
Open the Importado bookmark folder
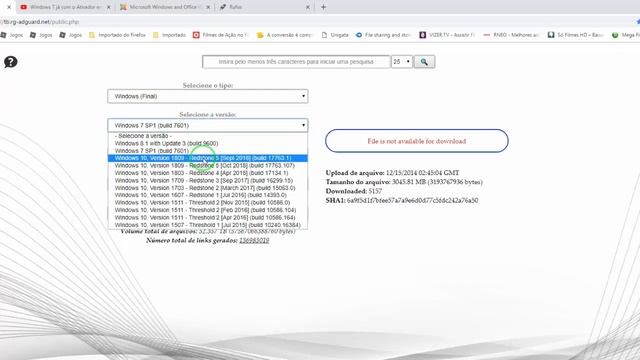[x=169, y=35]
